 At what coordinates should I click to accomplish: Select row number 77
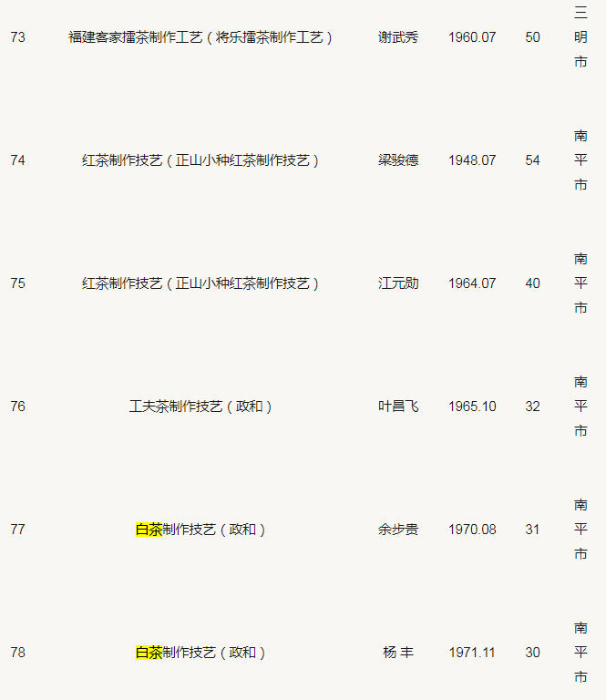pos(18,530)
